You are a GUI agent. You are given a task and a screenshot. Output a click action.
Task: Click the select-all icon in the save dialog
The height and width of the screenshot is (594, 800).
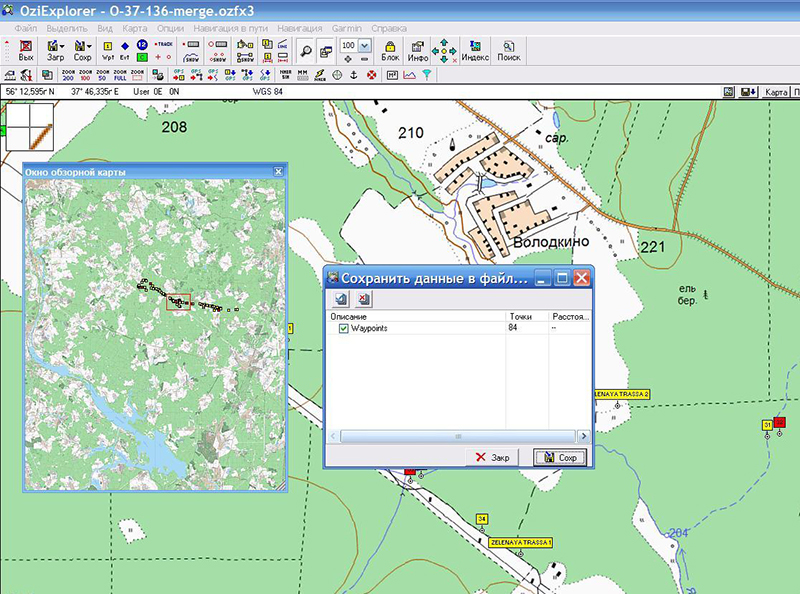pyautogui.click(x=341, y=299)
